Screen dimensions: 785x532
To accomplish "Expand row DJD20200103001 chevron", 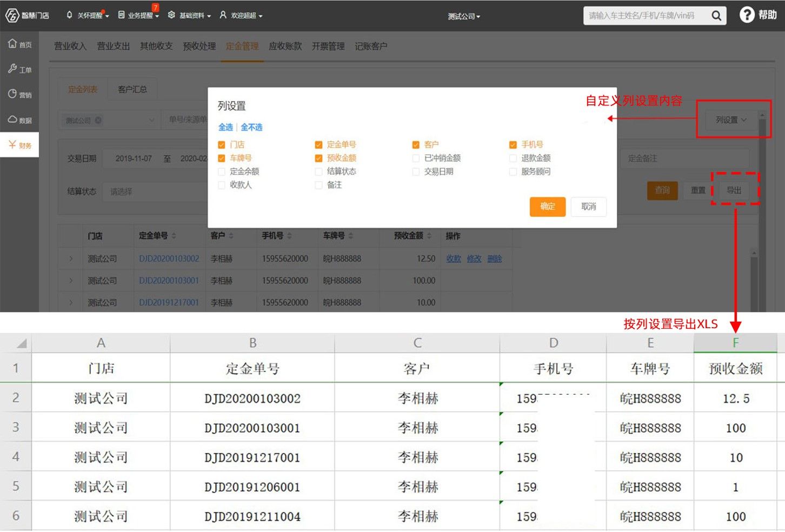I will (x=71, y=281).
